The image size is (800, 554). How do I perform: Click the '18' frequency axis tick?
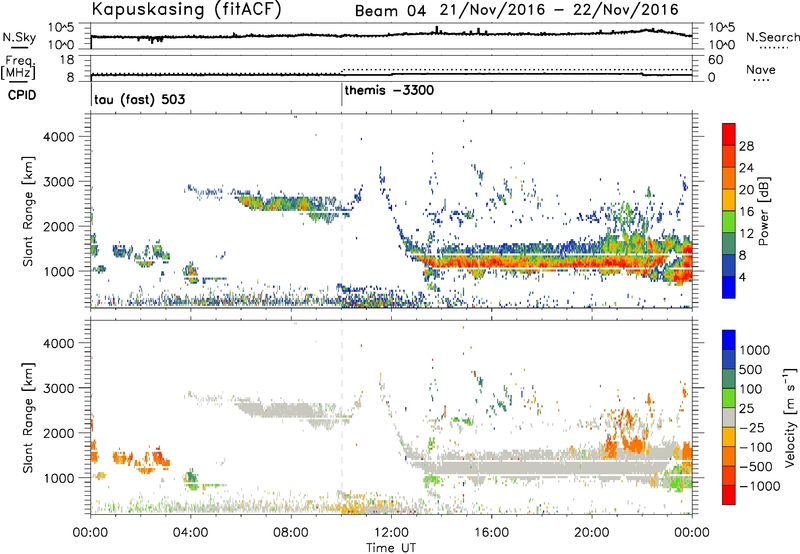[x=66, y=60]
